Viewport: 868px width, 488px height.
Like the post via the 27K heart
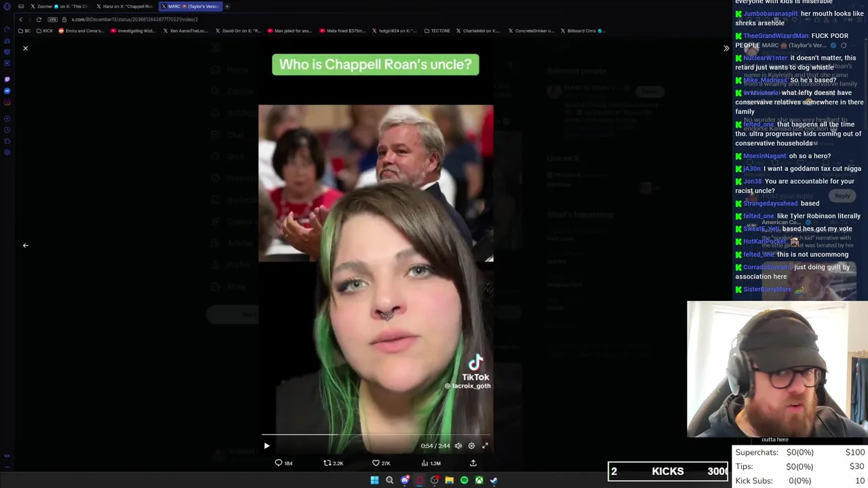pyautogui.click(x=381, y=463)
